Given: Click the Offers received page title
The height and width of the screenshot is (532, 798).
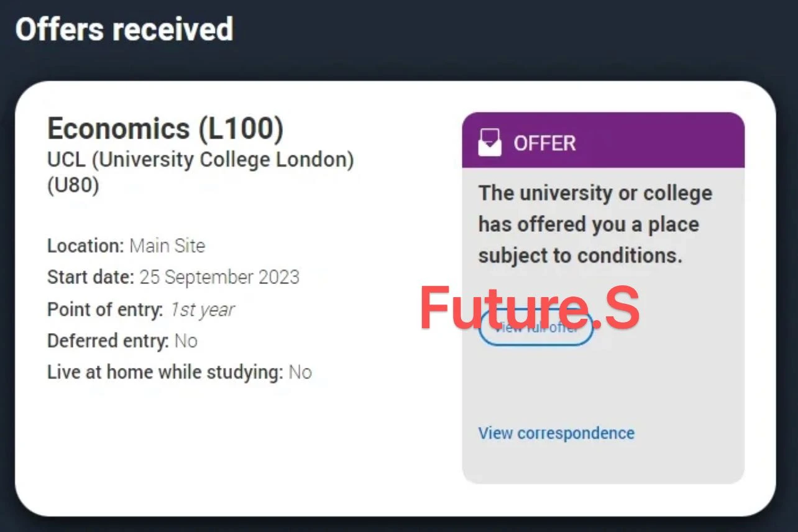Looking at the screenshot, I should point(125,29).
